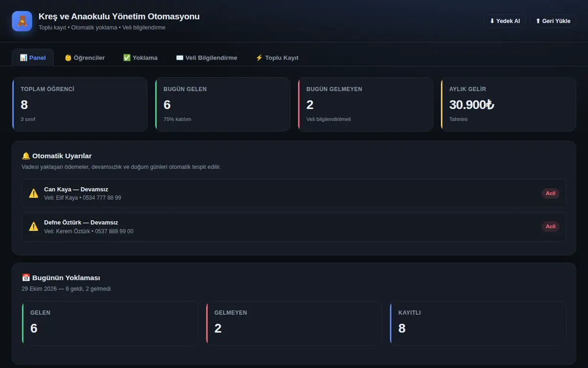Click the Acil badge for Defne Öztürk

tap(551, 227)
